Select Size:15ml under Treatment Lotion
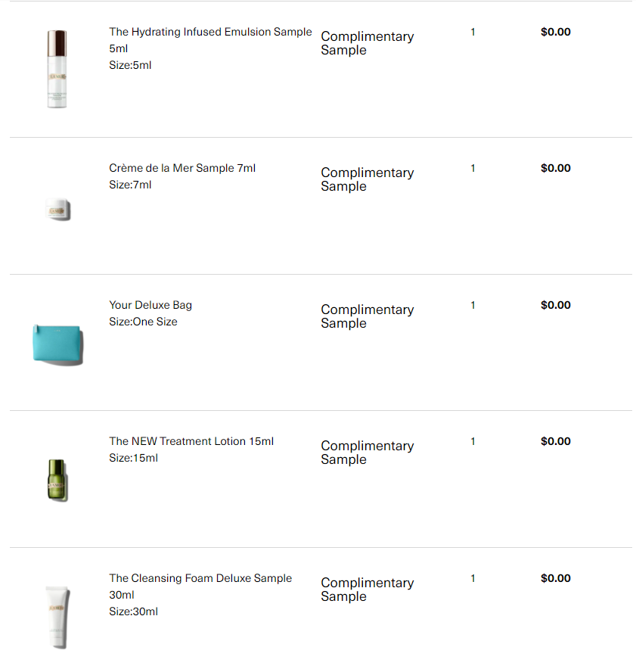 point(133,458)
